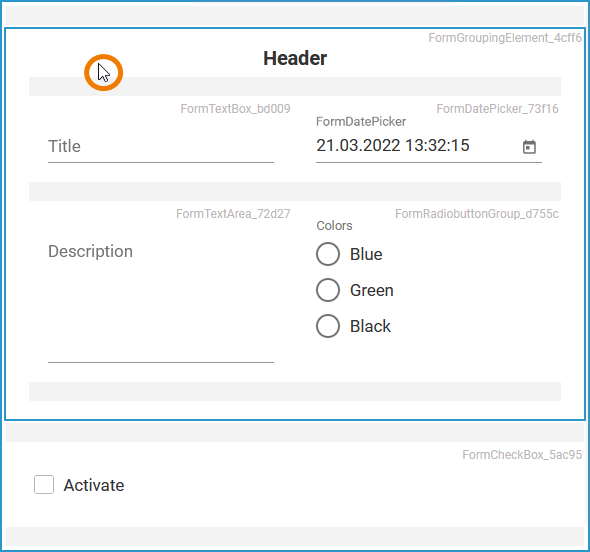The image size is (590, 552).
Task: Click the Colors group label
Action: (334, 226)
